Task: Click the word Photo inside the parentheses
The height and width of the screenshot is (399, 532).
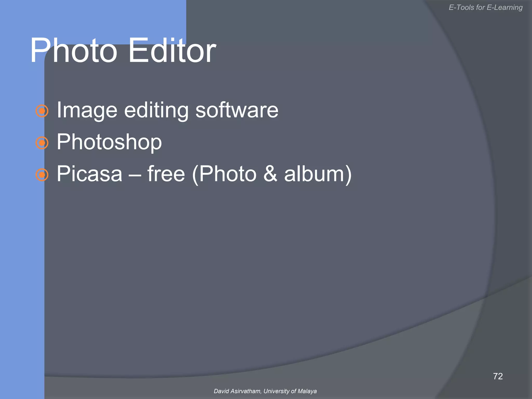Action: [228, 174]
